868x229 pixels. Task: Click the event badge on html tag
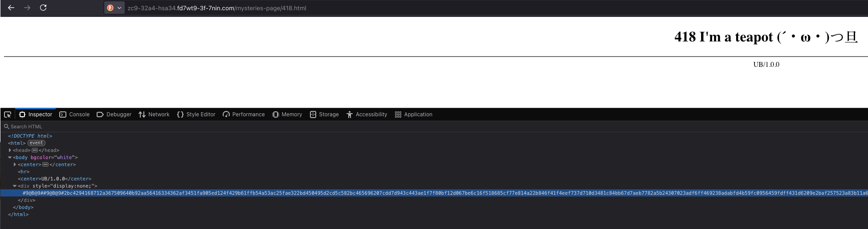point(37,143)
